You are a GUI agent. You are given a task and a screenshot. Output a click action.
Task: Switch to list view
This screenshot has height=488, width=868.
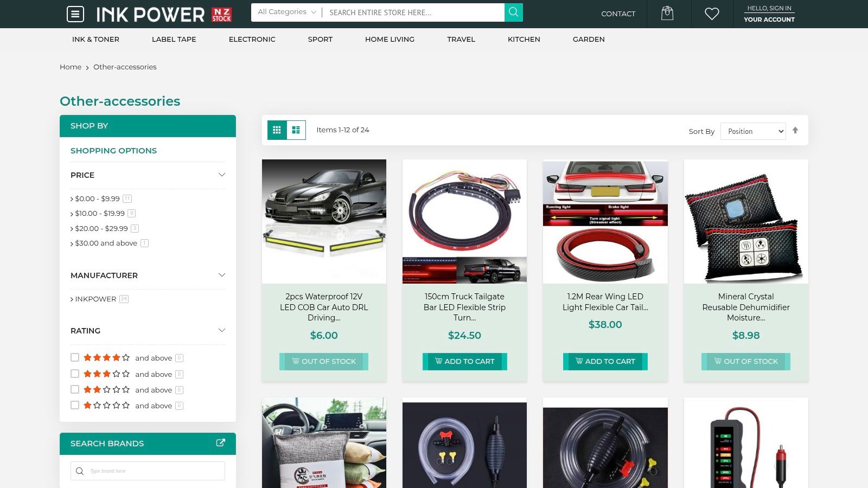click(296, 130)
